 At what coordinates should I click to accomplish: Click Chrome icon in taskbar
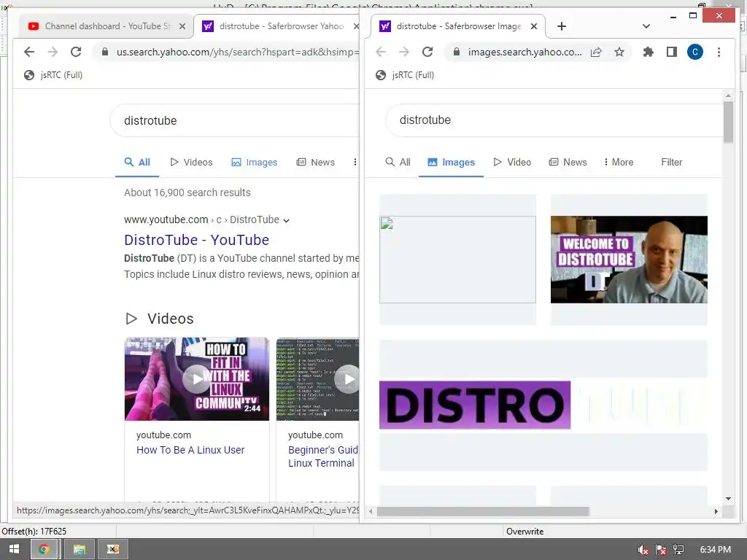(44, 549)
